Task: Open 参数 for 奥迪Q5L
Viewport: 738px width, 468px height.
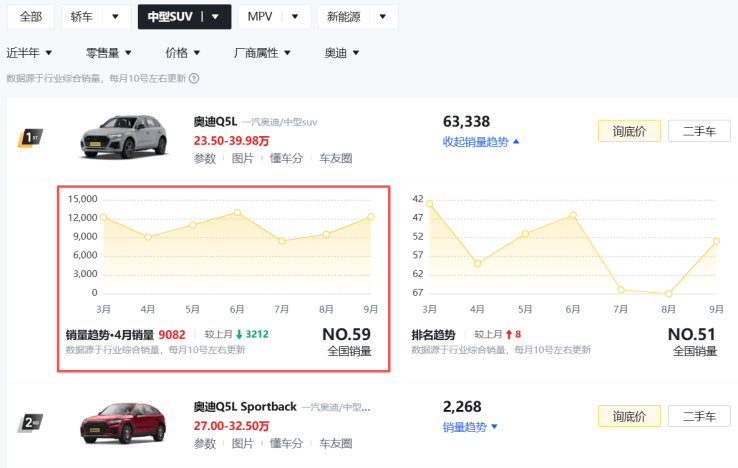Action: pyautogui.click(x=205, y=159)
